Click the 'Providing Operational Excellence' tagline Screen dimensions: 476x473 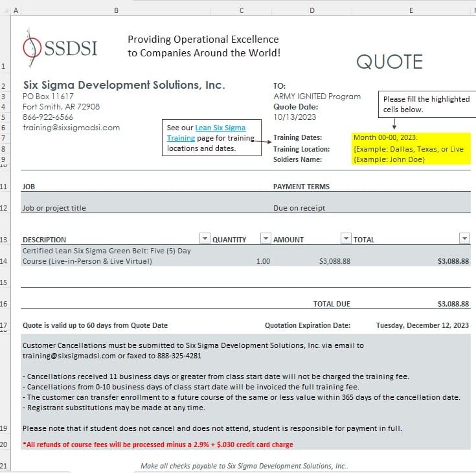pos(204,46)
